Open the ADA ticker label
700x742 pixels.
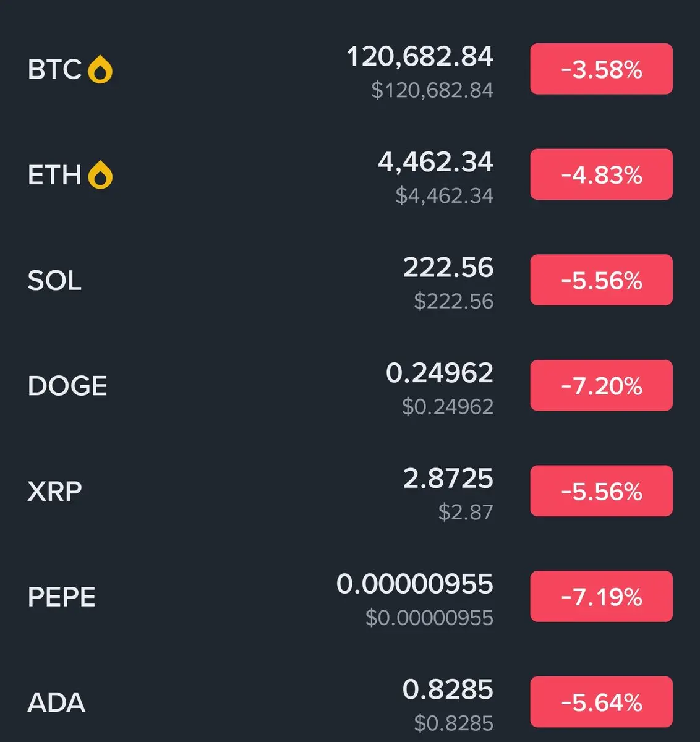coord(56,702)
